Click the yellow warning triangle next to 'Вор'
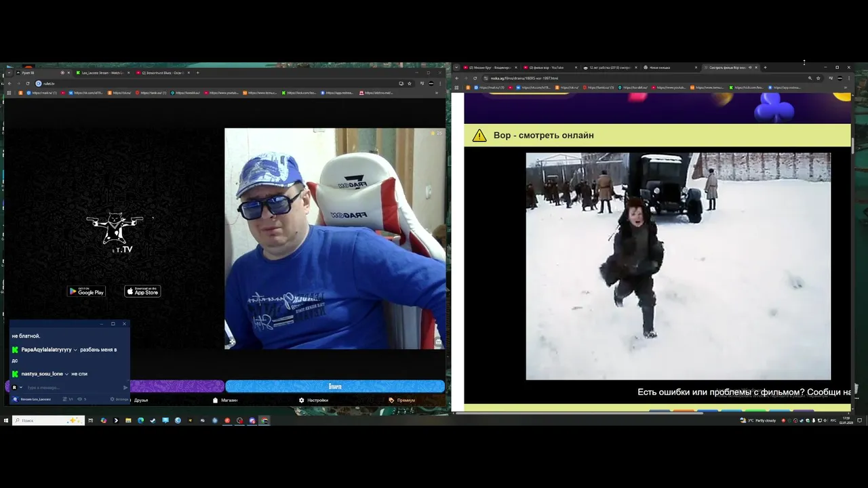The width and height of the screenshot is (868, 488). pyautogui.click(x=479, y=136)
